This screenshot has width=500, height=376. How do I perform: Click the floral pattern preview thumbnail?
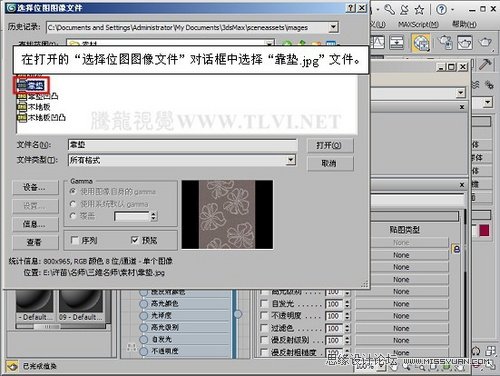click(227, 215)
